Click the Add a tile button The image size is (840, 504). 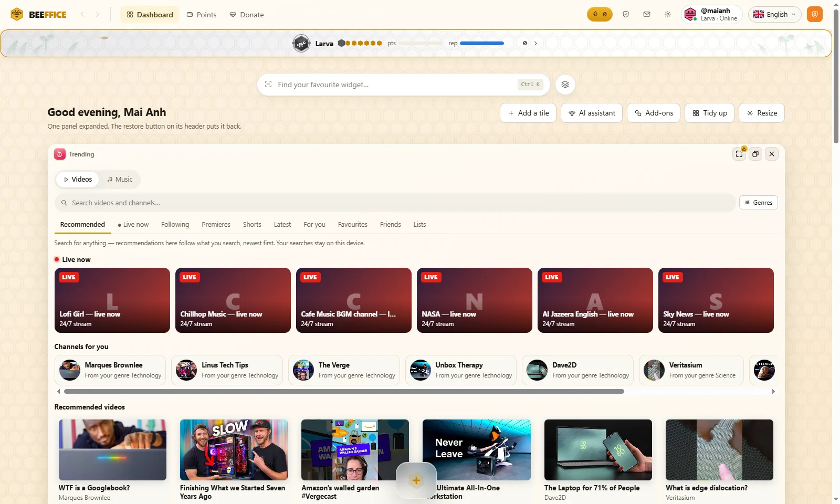[x=528, y=113]
